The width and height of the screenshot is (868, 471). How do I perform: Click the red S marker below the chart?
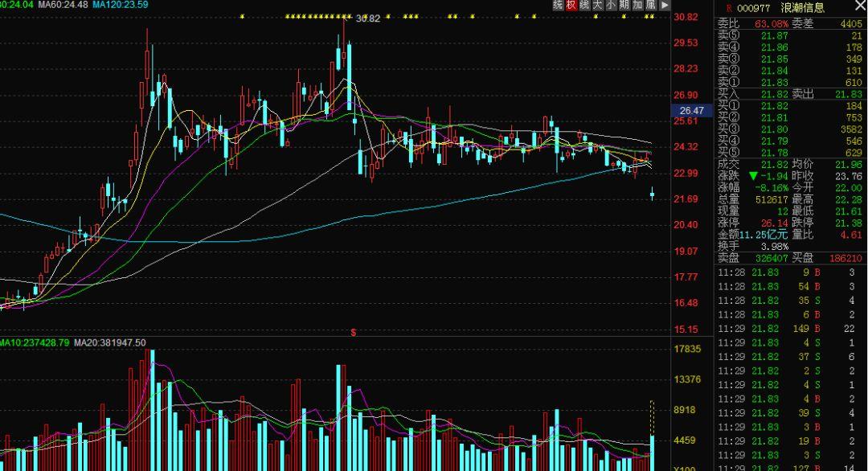[353, 333]
